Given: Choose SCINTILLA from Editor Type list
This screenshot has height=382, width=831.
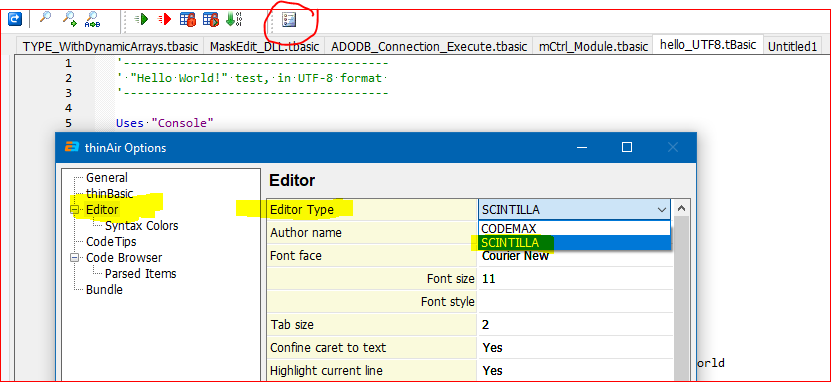Looking at the screenshot, I should (x=575, y=243).
